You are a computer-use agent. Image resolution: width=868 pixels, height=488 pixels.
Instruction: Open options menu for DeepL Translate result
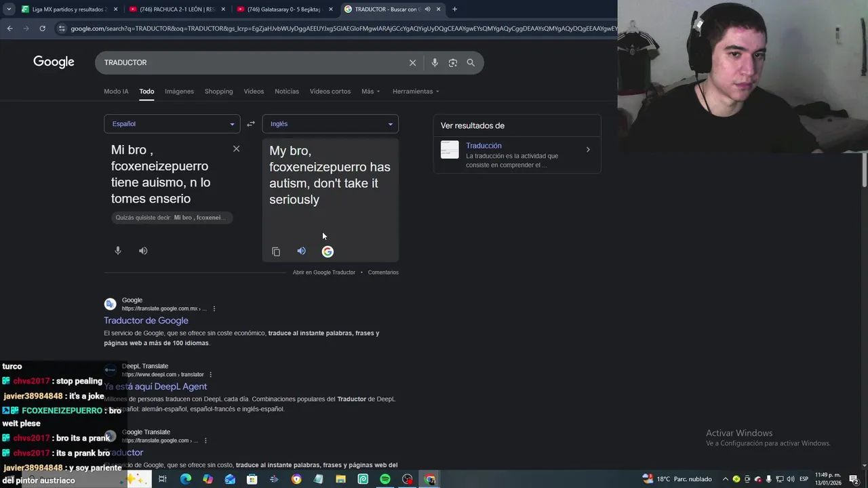tap(211, 375)
